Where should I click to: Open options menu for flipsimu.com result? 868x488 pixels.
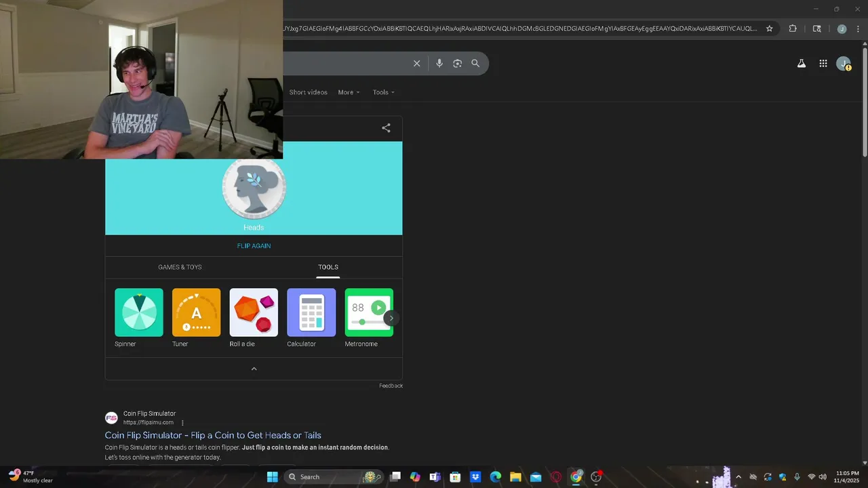pyautogui.click(x=182, y=423)
